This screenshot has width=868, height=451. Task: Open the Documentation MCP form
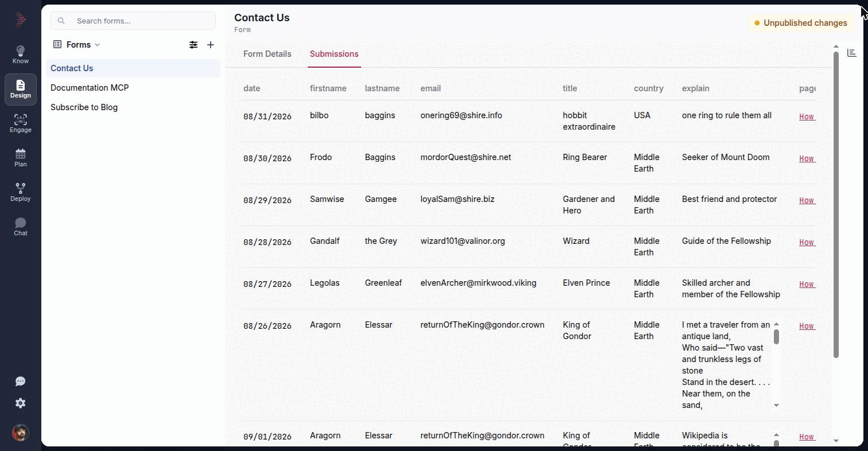(x=133, y=88)
